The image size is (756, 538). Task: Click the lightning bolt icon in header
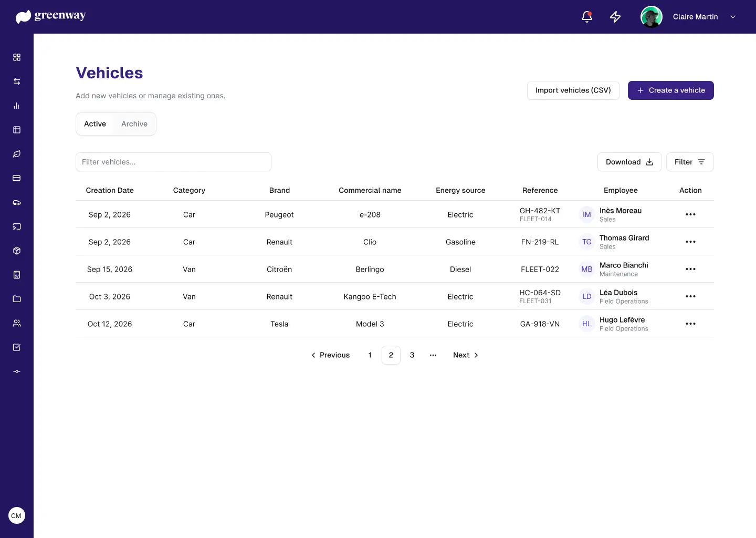615,17
